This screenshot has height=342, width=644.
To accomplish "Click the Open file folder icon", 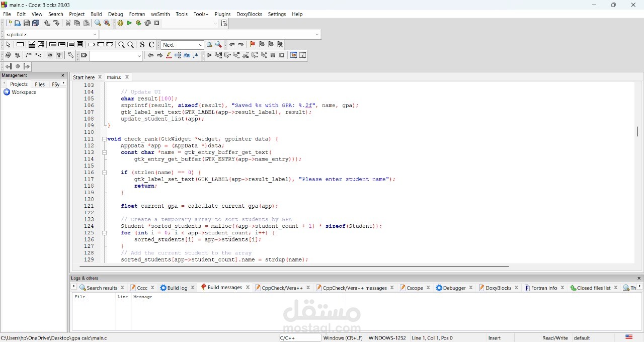I will click(x=18, y=23).
